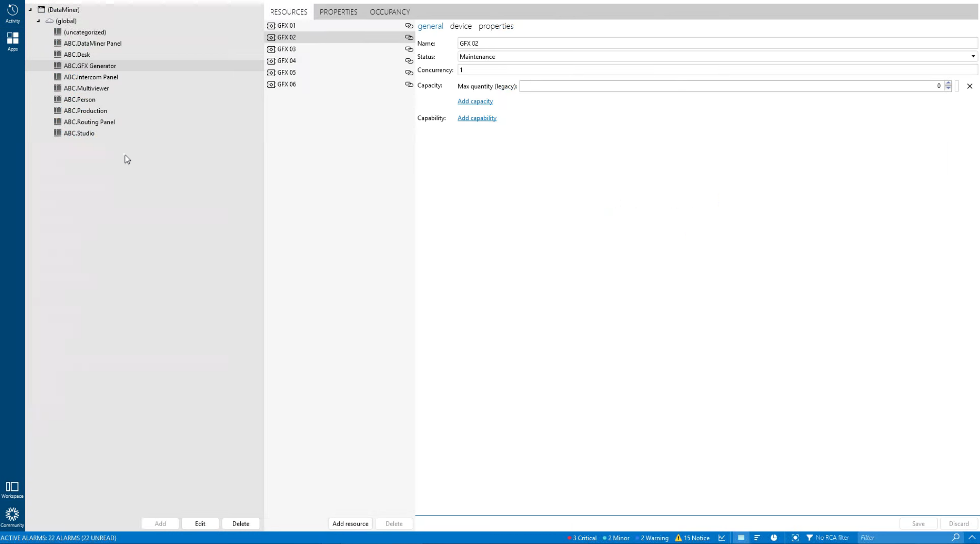Click the Delete pool button

241,524
